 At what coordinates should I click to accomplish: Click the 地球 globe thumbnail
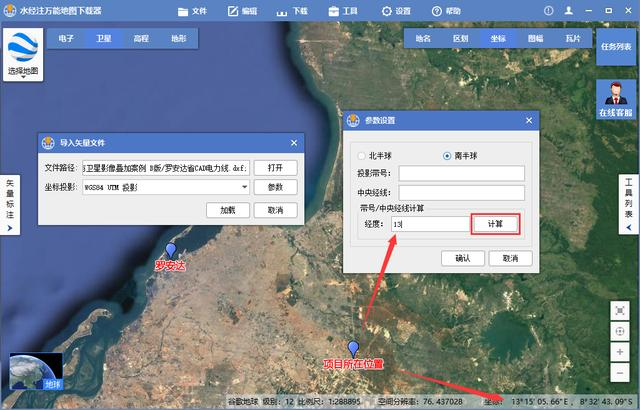[x=36, y=371]
